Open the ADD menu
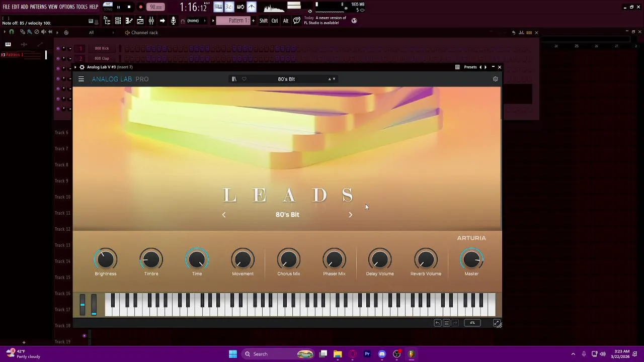644x362 pixels. pyautogui.click(x=24, y=7)
